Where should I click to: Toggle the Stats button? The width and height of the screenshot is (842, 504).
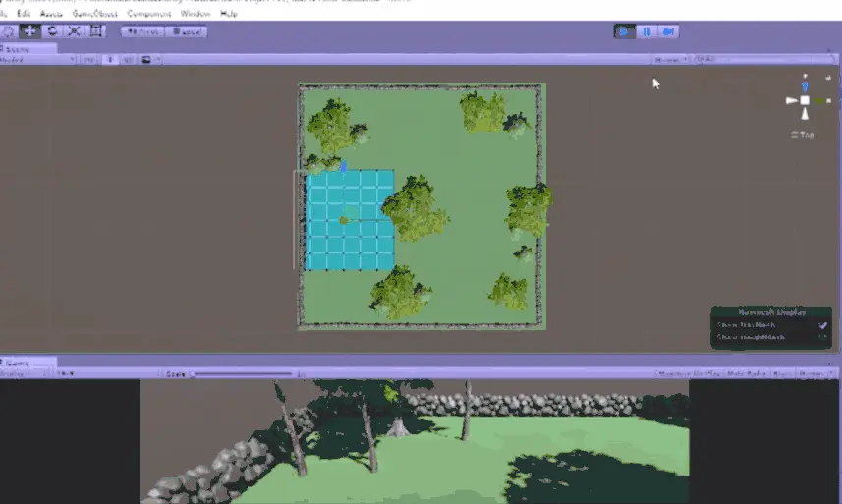pyautogui.click(x=782, y=373)
